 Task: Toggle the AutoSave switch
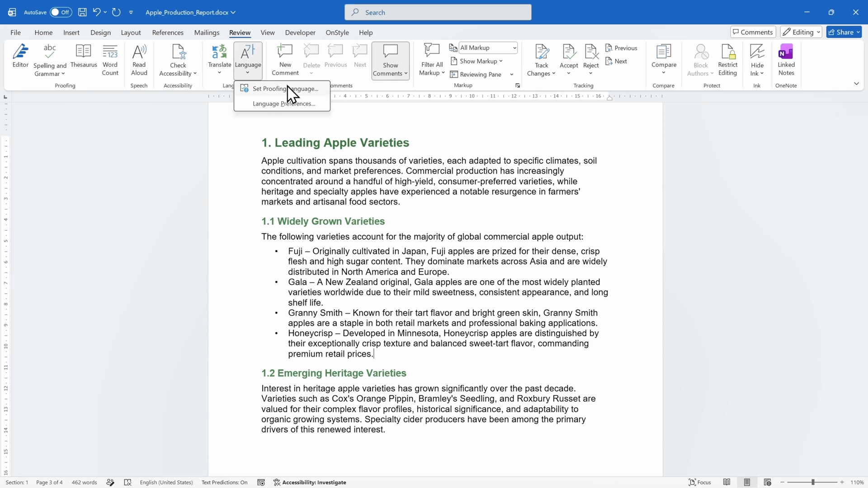click(x=61, y=12)
